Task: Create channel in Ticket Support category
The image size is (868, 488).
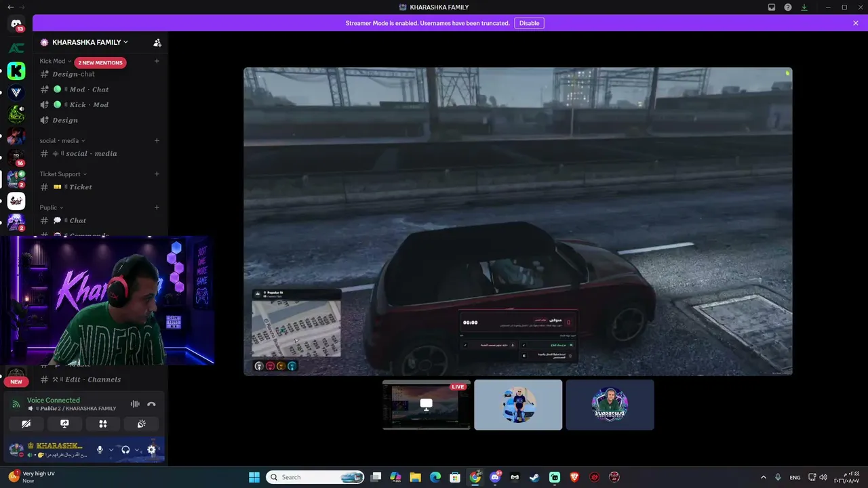Action: click(x=157, y=174)
